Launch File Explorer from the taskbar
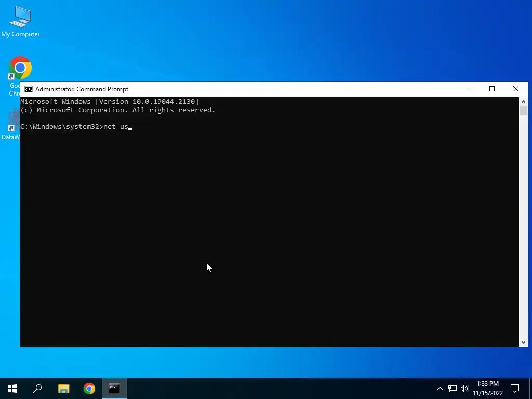 63,389
